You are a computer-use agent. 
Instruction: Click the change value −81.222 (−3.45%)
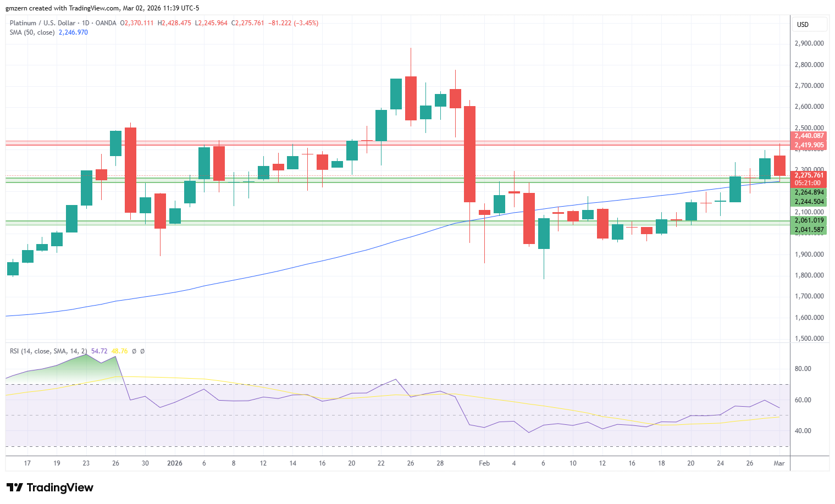coord(293,23)
